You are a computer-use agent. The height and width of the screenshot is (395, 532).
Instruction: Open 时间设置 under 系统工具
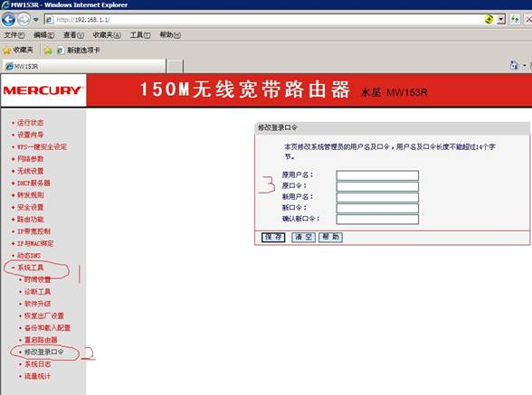point(37,279)
